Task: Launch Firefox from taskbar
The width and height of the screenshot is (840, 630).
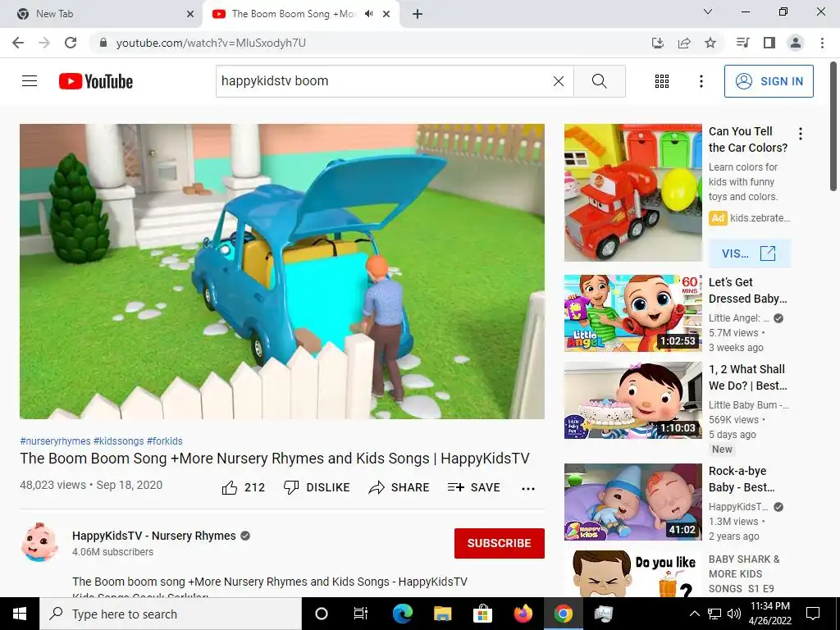Action: 523,614
